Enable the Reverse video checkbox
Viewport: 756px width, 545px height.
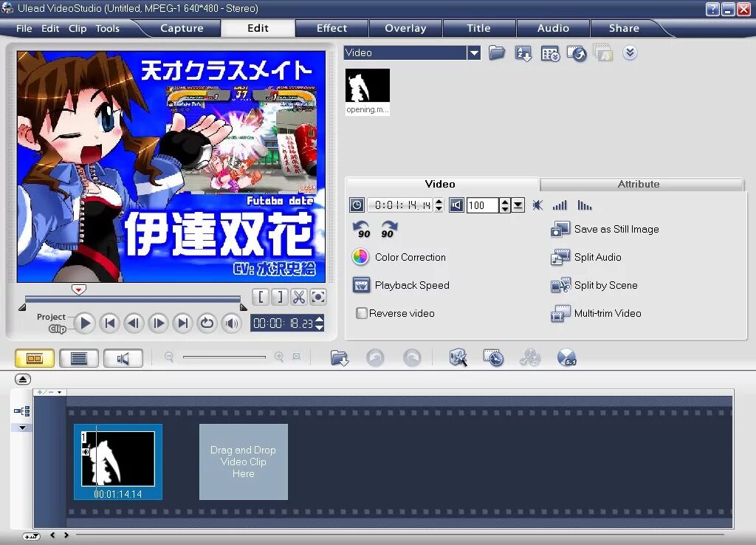pos(361,313)
